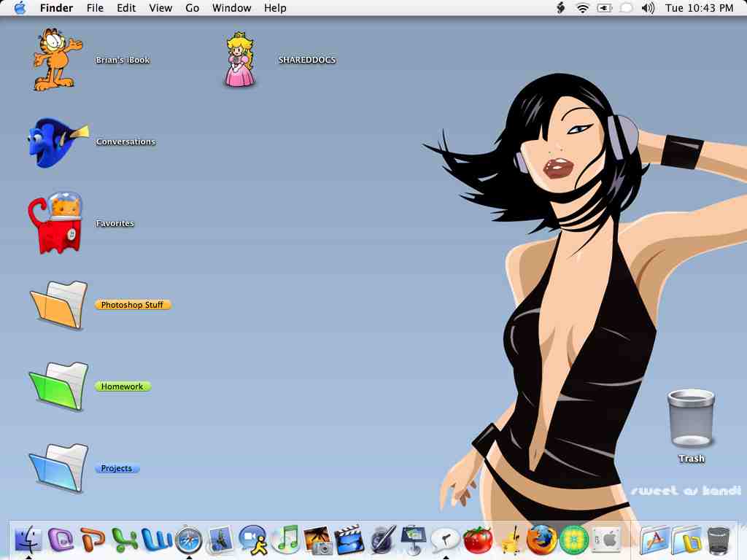The height and width of the screenshot is (560, 747).
Task: Launch Firefox from the Dock
Action: [x=542, y=540]
